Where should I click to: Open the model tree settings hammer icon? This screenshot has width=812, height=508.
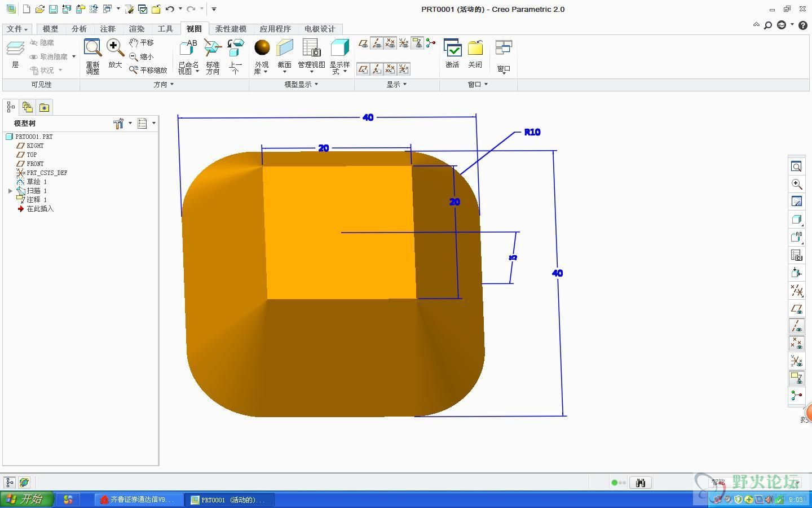[x=118, y=123]
